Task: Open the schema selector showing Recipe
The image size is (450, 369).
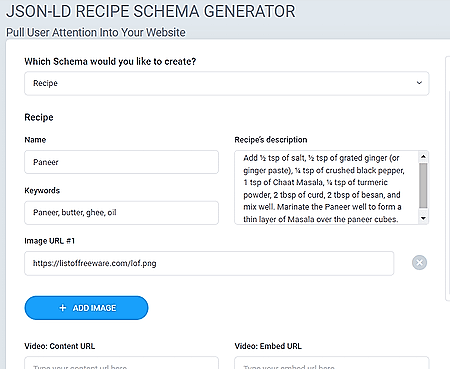Action: tap(227, 83)
